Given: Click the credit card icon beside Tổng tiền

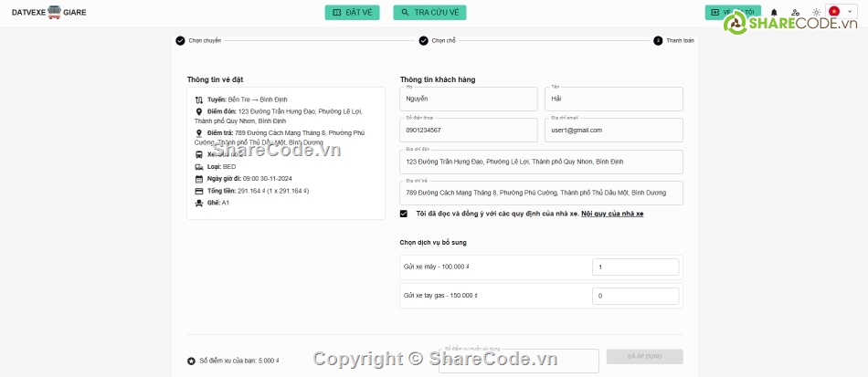Looking at the screenshot, I should tap(199, 192).
